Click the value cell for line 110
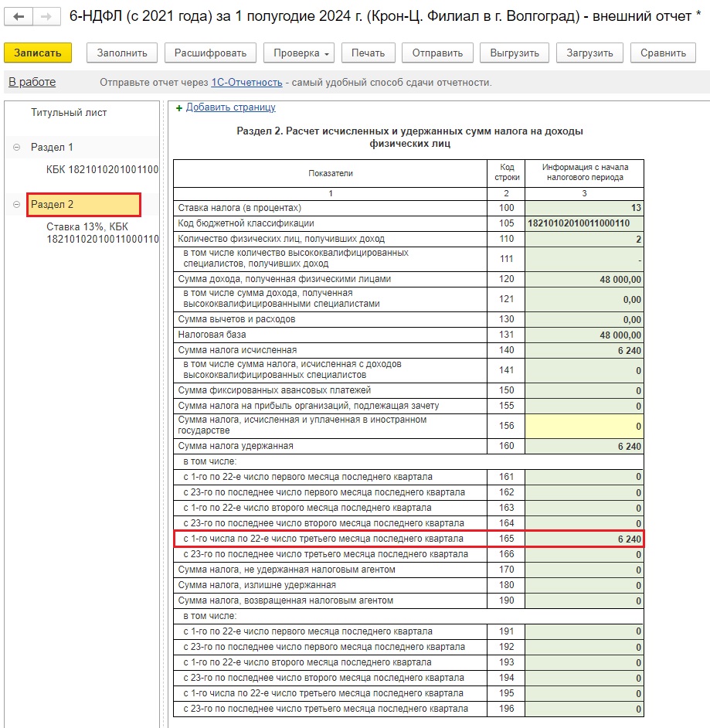The width and height of the screenshot is (710, 728). (584, 239)
